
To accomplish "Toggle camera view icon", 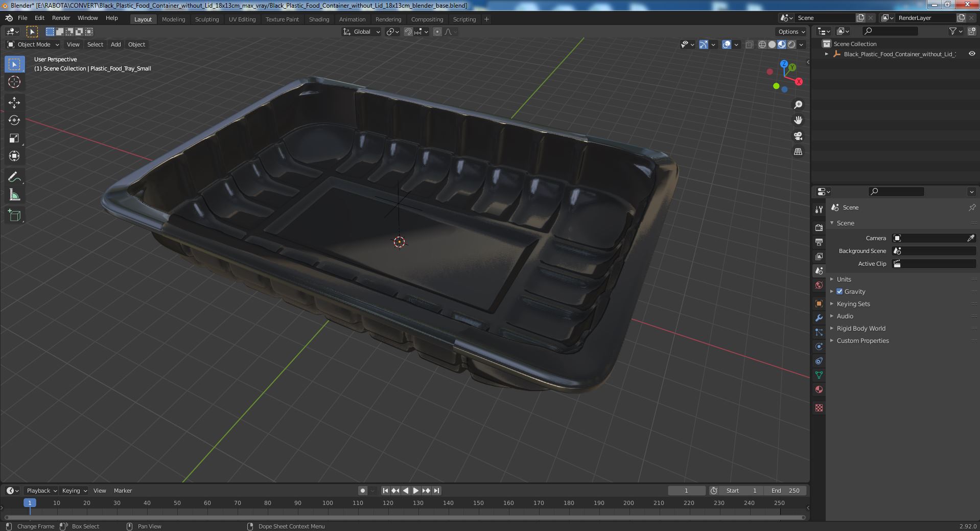I will coord(798,136).
